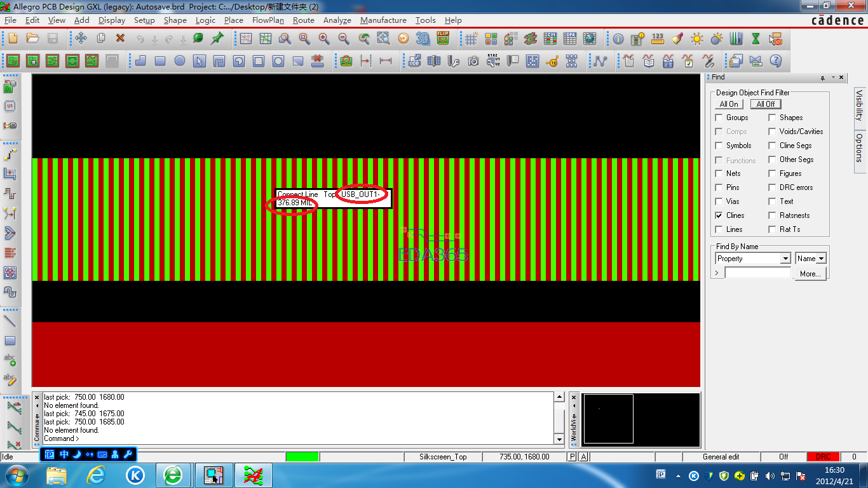The height and width of the screenshot is (488, 868).
Task: Open the File menu
Action: (10, 20)
